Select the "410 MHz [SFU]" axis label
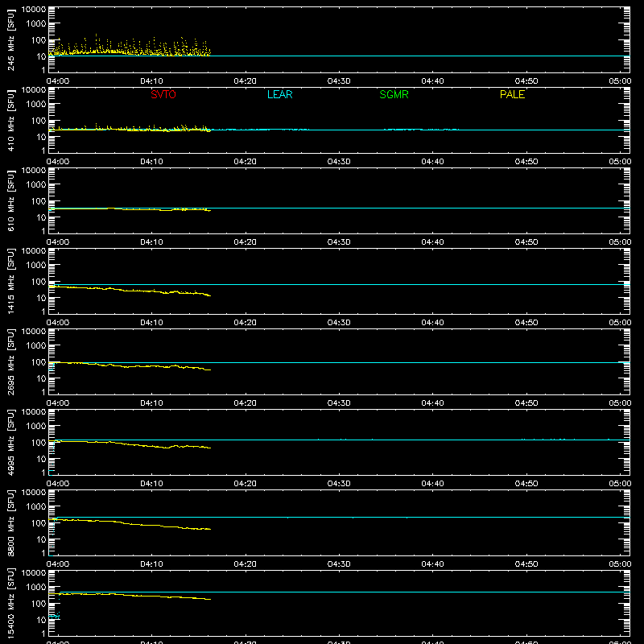Screen dimensions: 644x644 coord(10,122)
